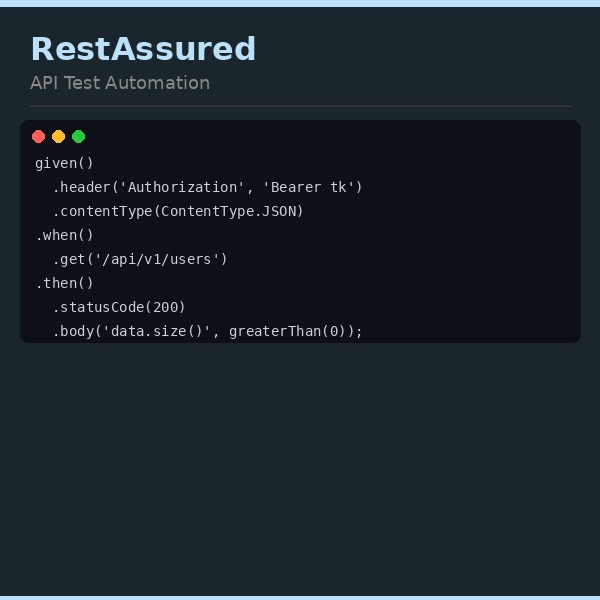Click the .get method name
The height and width of the screenshot is (600, 600).
pyautogui.click(x=69, y=259)
